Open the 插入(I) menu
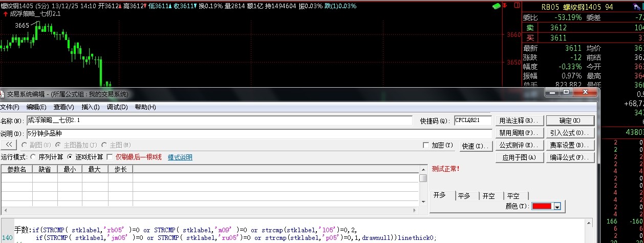This screenshot has width=644, height=243. [91, 107]
